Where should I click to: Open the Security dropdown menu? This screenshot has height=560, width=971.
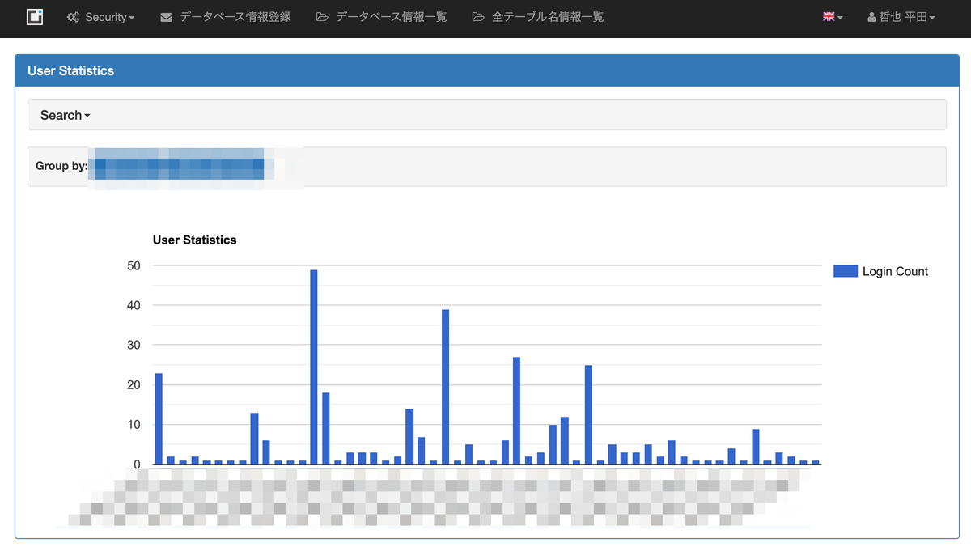[101, 17]
